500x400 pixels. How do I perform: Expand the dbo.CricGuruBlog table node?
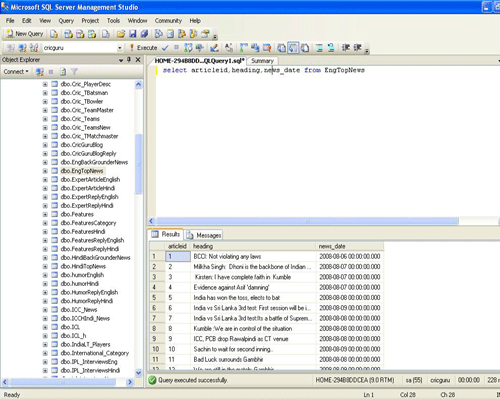[45, 145]
